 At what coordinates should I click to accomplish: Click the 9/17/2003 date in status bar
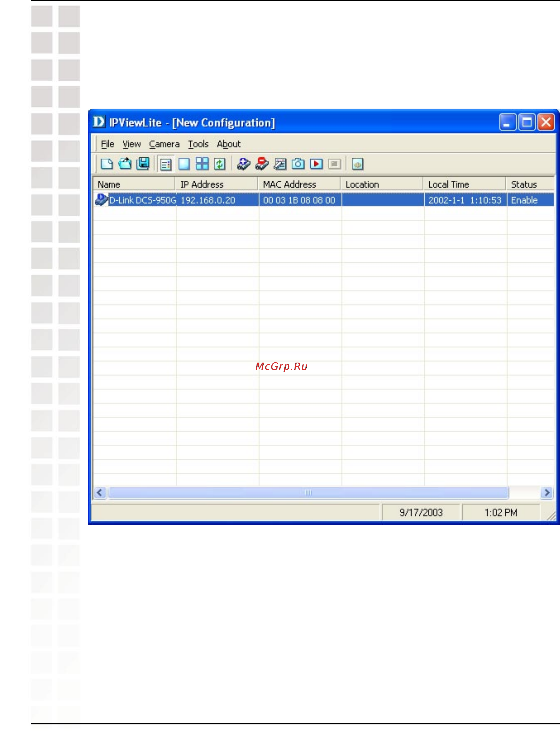[x=421, y=513]
